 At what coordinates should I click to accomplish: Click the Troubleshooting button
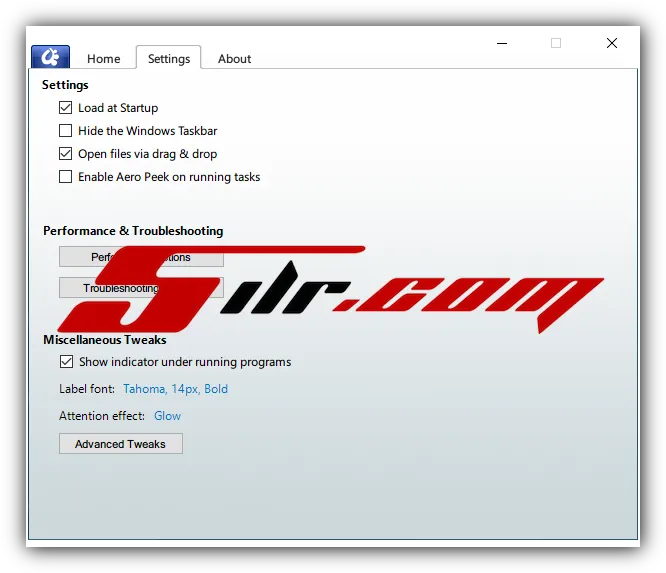(x=141, y=288)
